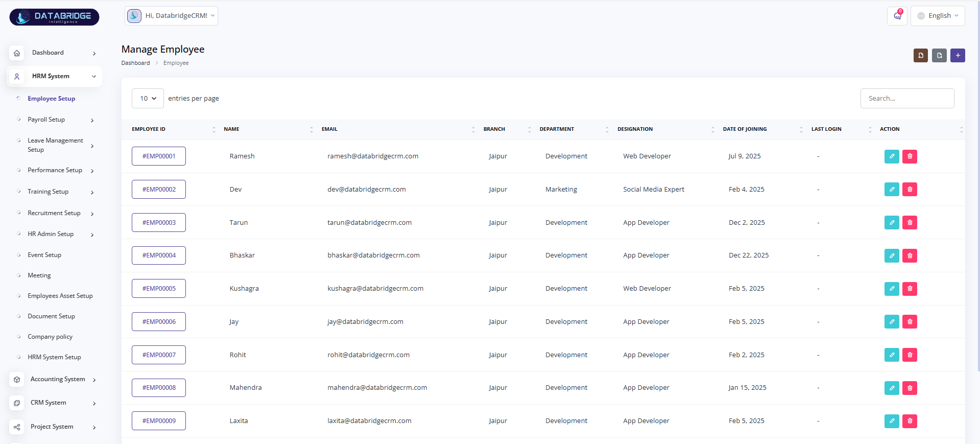Click the Dashboard breadcrumb link
The image size is (980, 444).
pyautogui.click(x=135, y=63)
